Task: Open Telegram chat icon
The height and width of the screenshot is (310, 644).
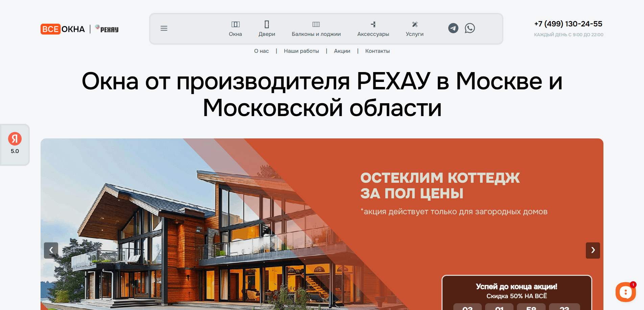Action: point(453,28)
